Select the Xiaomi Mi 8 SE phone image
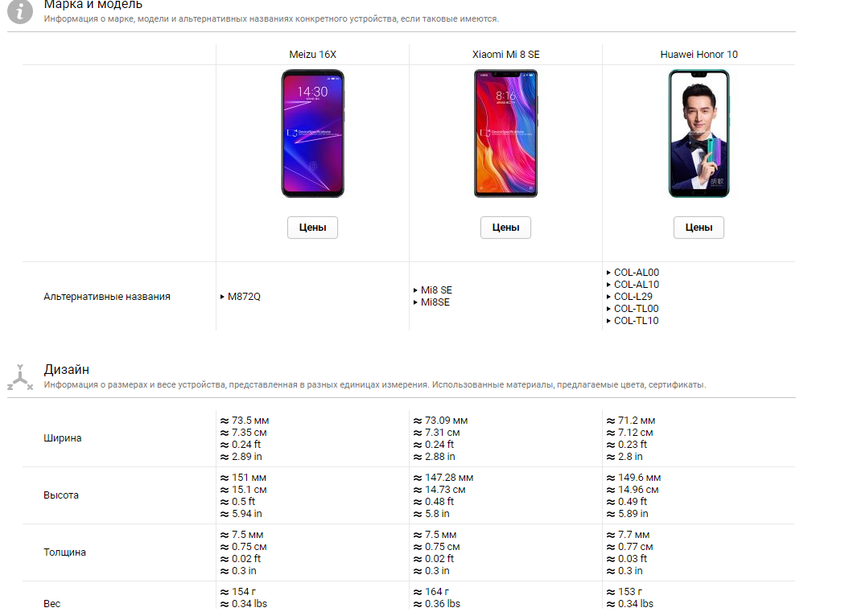This screenshot has height=616, width=845. coord(505,133)
